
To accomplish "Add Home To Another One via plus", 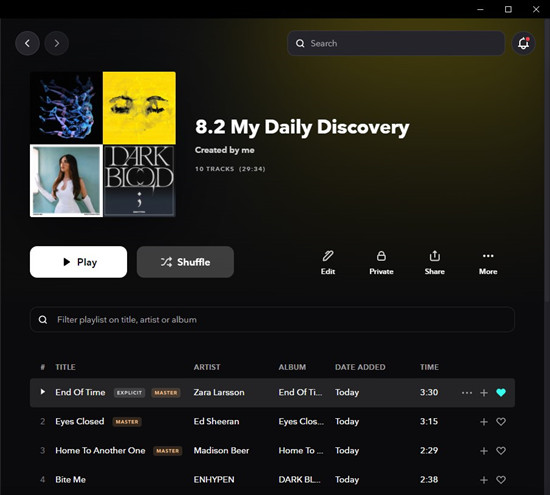I will point(484,450).
